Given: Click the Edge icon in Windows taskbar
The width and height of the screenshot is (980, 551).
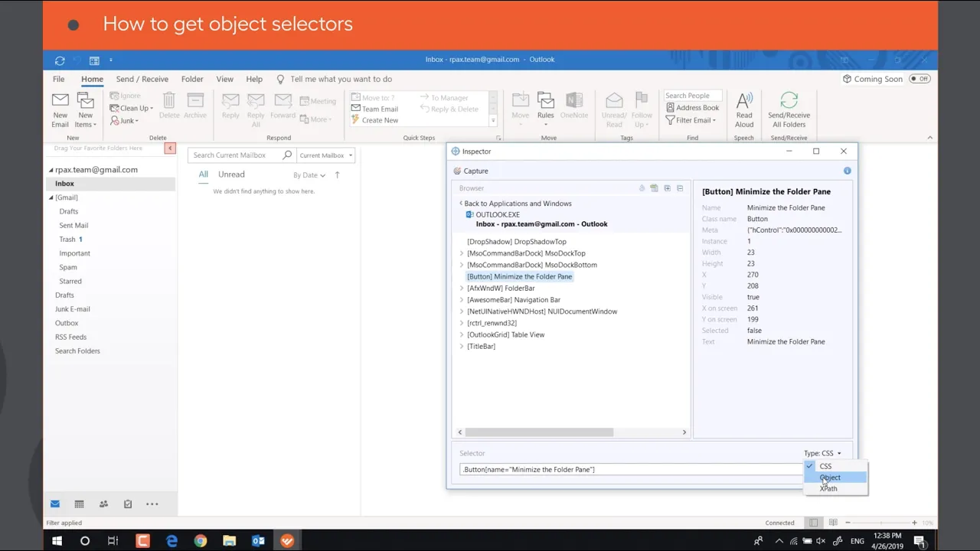Looking at the screenshot, I should point(171,541).
